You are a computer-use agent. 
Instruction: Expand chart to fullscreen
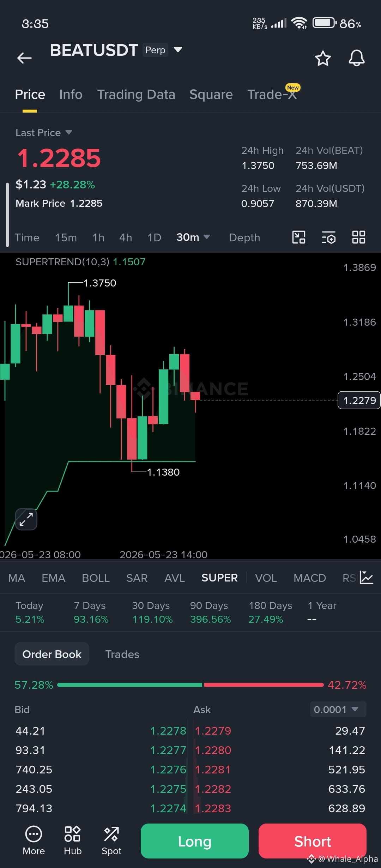point(26,519)
